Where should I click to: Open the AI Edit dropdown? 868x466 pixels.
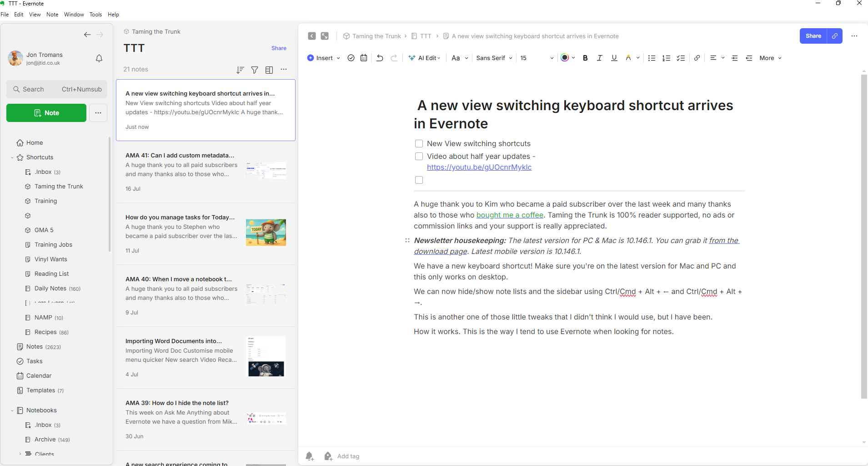[x=425, y=58]
